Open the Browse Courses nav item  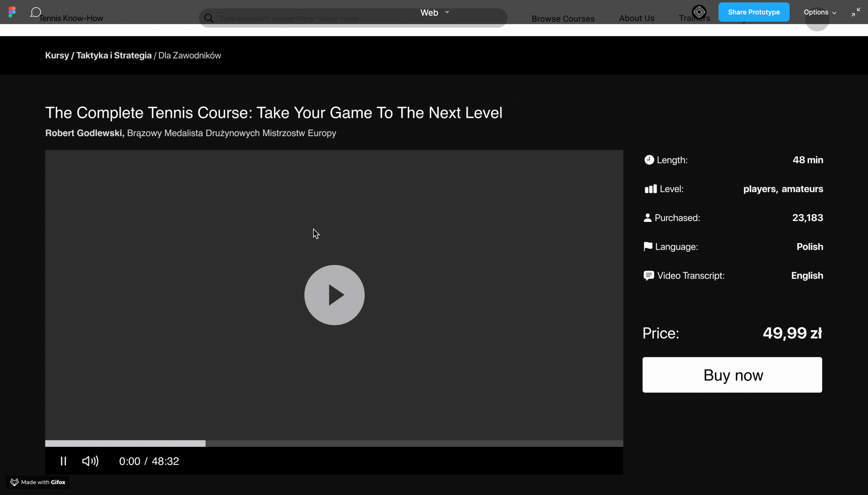click(x=563, y=19)
